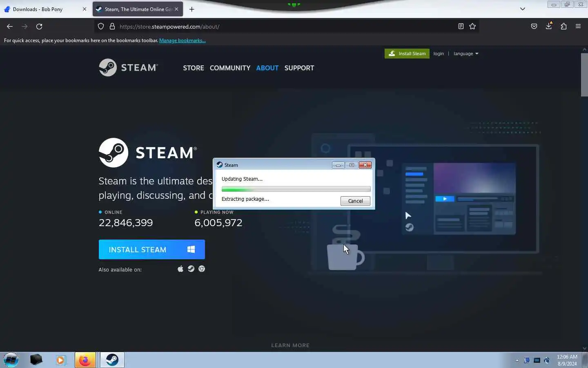Click the Steam logo in page header
Screen dimensions: 588x368
[128, 67]
